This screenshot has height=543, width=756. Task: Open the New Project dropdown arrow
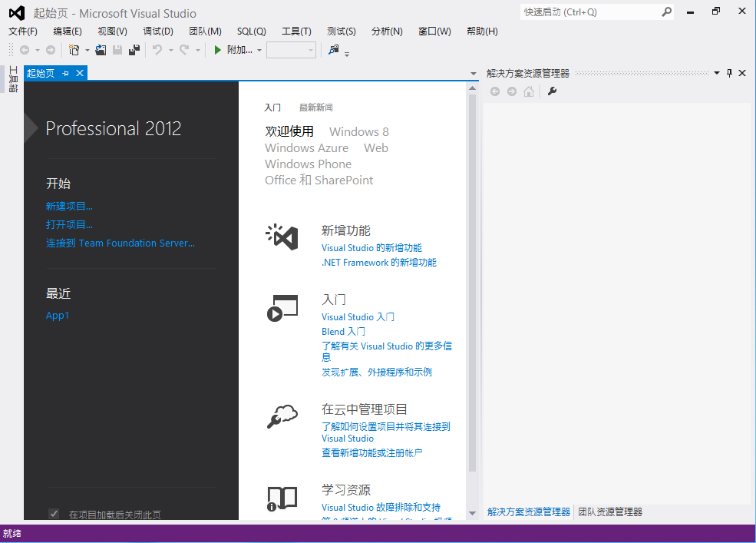(87, 50)
